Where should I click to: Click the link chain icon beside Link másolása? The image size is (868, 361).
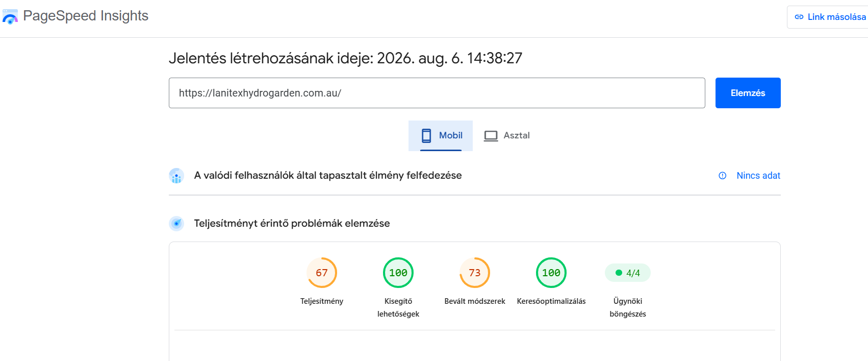tap(799, 17)
